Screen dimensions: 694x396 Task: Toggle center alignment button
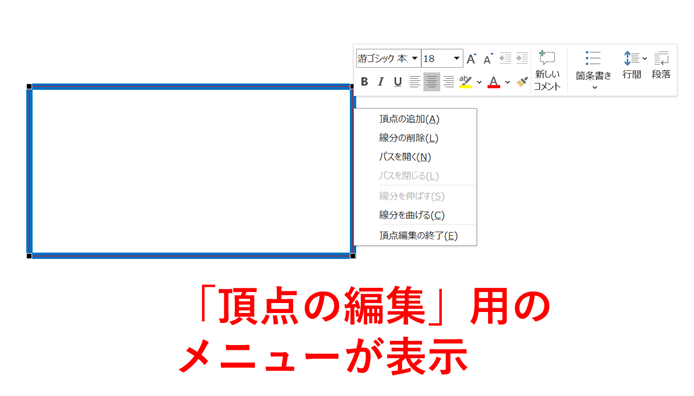(x=432, y=82)
